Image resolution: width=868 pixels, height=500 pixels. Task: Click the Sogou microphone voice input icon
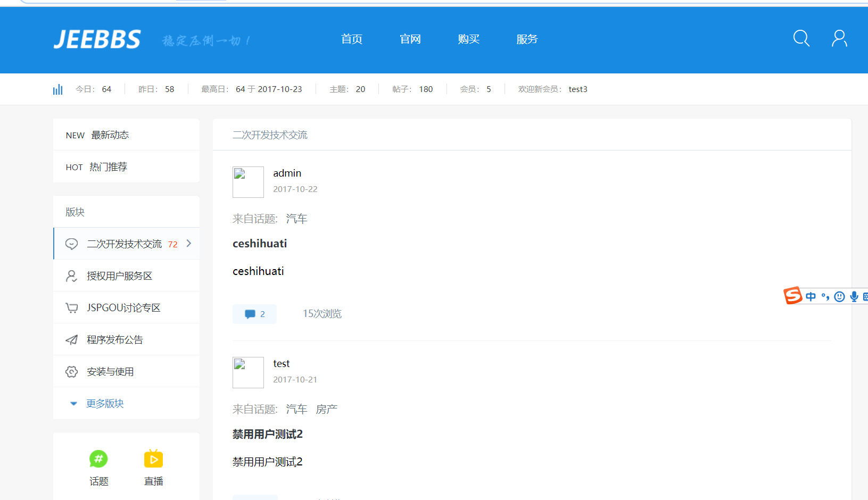tap(854, 296)
